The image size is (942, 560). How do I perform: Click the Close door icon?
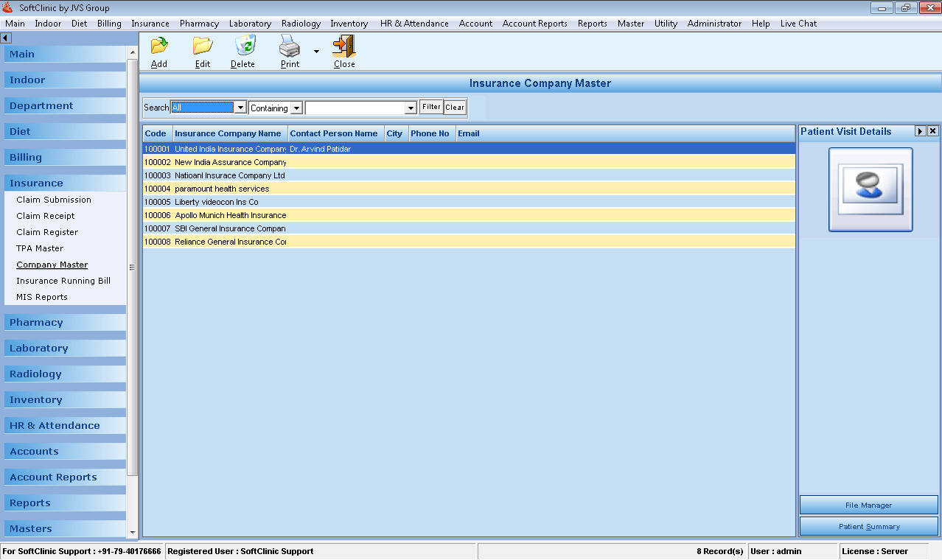(x=343, y=46)
